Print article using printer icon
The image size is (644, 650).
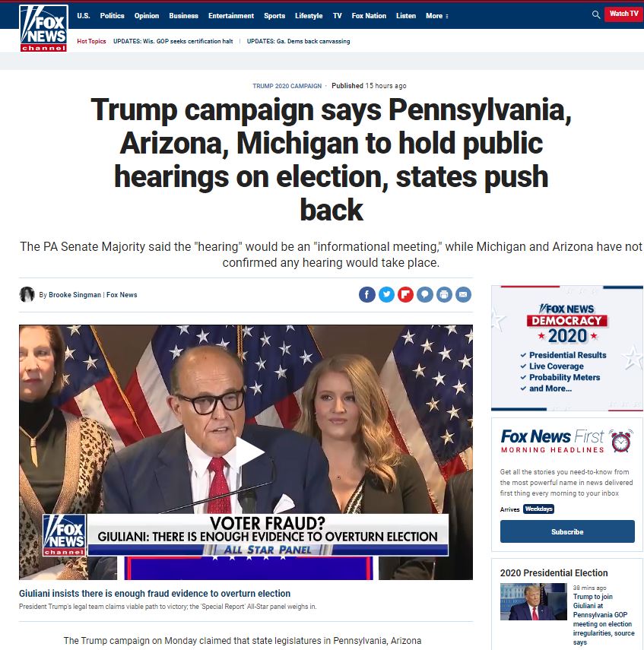(x=444, y=295)
